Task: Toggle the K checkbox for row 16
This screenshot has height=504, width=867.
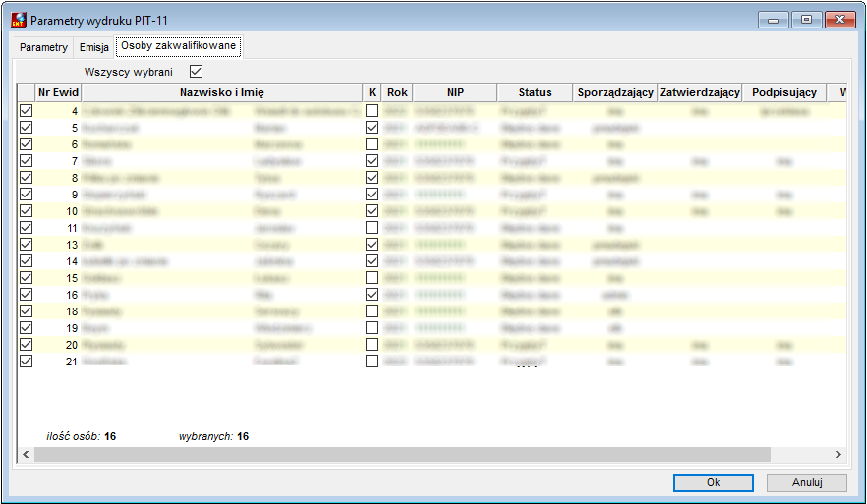Action: pyautogui.click(x=373, y=294)
